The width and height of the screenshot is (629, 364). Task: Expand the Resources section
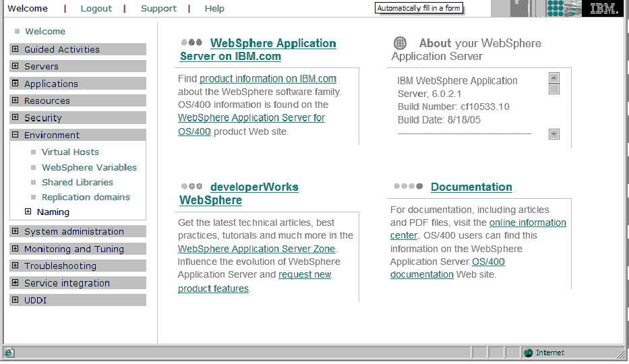pos(16,100)
